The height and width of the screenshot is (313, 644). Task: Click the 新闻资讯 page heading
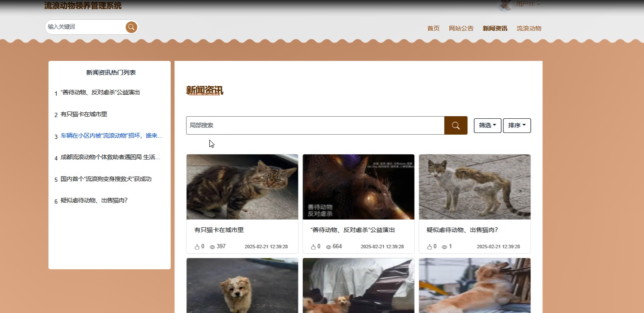tap(205, 90)
